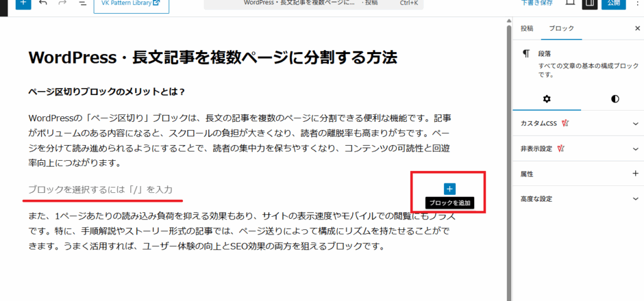Click the editor vertical scrollbar track
The width and height of the screenshot is (644, 301).
509,164
